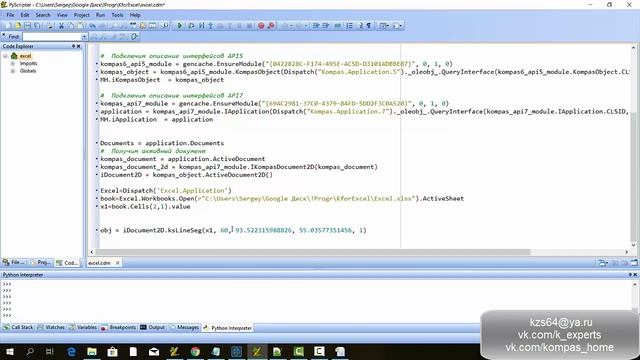The height and width of the screenshot is (360, 640).
Task: Click the Run to Cursor icon
Action: [201, 26]
